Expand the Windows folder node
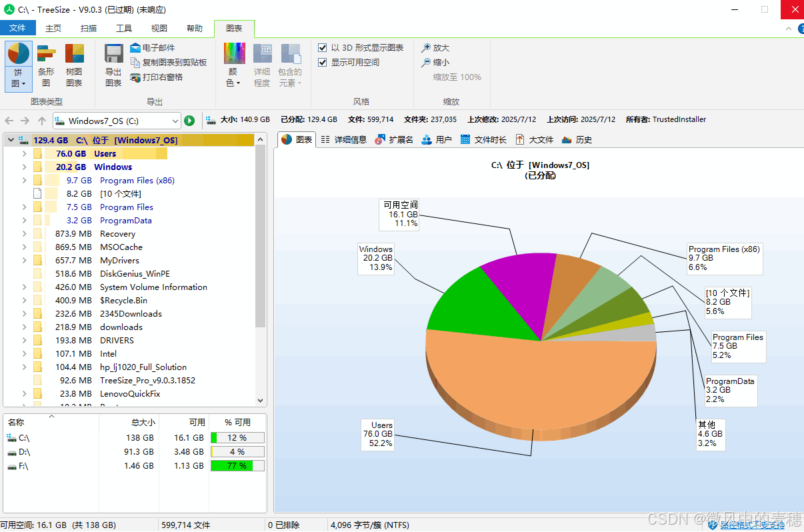This screenshot has width=804, height=532. coord(24,167)
